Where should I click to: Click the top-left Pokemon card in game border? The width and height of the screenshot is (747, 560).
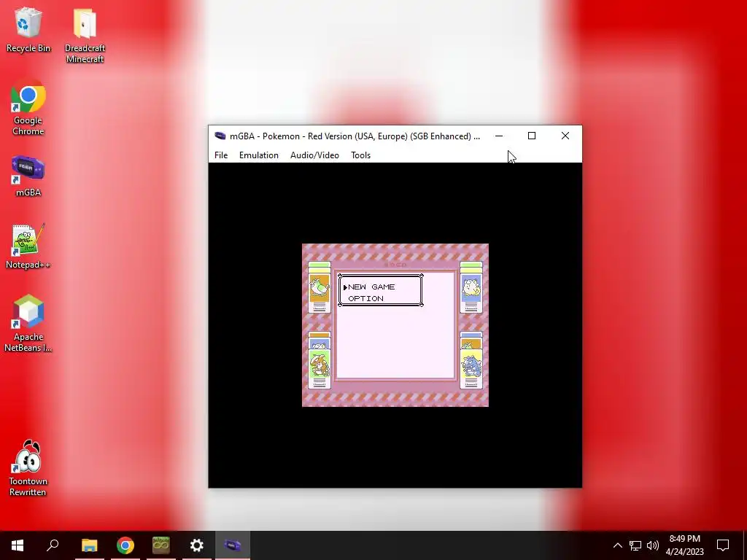(320, 287)
